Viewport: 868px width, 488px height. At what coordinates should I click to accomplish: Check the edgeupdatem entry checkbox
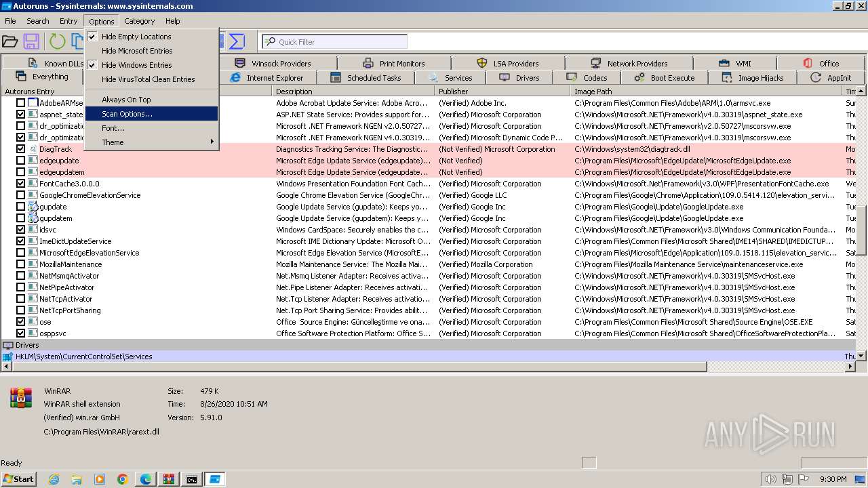pyautogui.click(x=20, y=172)
